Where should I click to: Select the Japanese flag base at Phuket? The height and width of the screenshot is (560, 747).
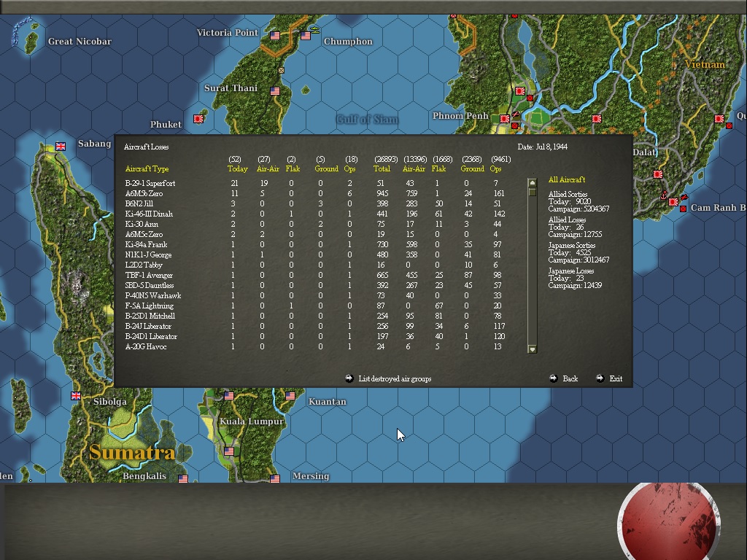198,119
